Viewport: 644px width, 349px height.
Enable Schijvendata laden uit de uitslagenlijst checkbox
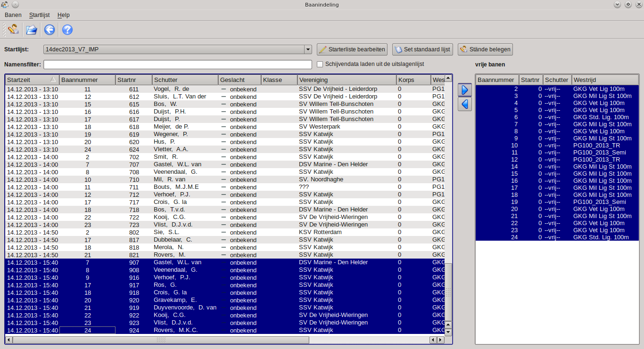[320, 64]
